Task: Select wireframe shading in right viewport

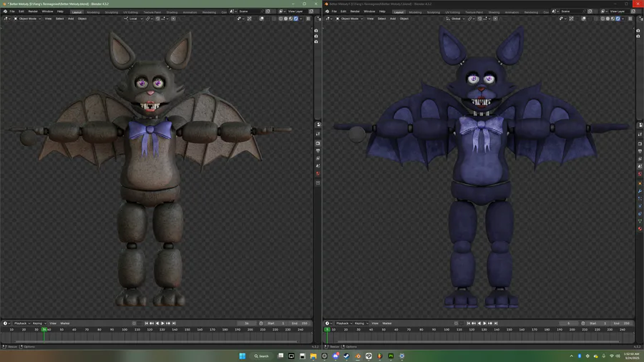Action: 602,19
